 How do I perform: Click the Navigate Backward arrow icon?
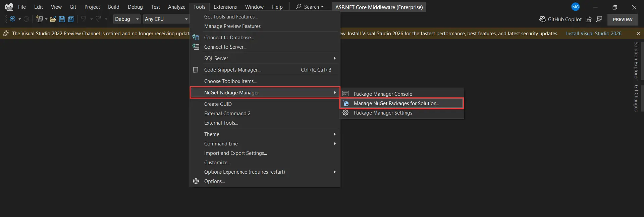click(12, 19)
